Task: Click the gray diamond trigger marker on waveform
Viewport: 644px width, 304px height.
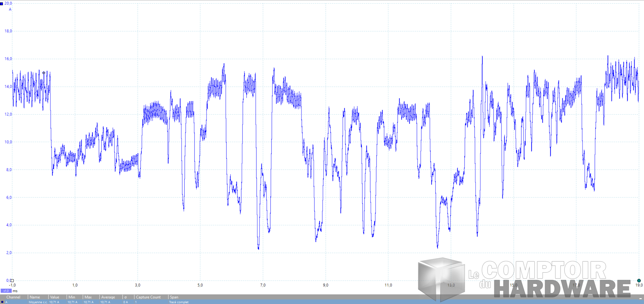Action: [44, 73]
